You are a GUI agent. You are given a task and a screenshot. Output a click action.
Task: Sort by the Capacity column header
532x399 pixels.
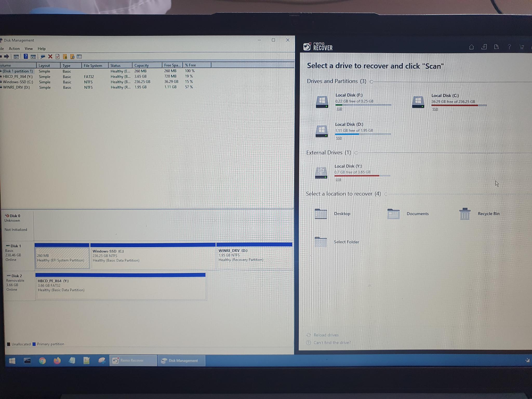coord(147,65)
